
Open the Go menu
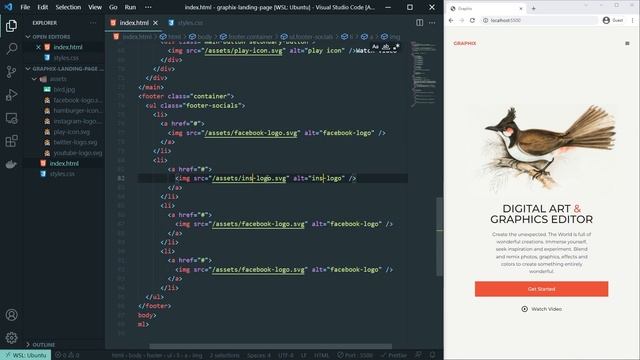click(x=113, y=7)
